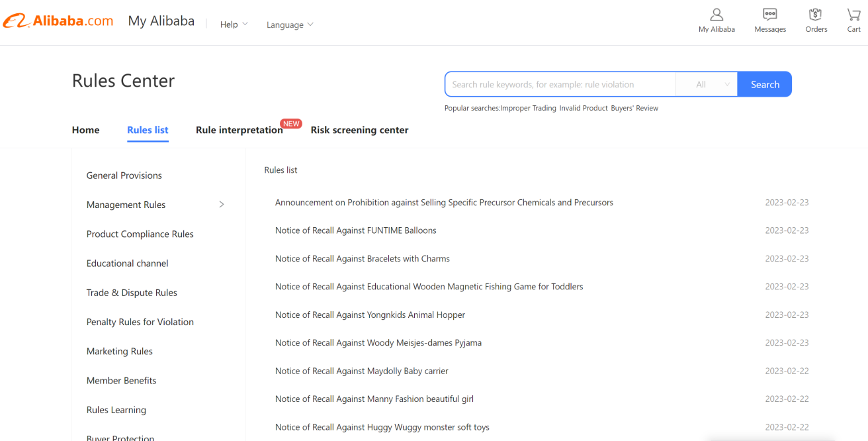Click the Search button

point(765,84)
